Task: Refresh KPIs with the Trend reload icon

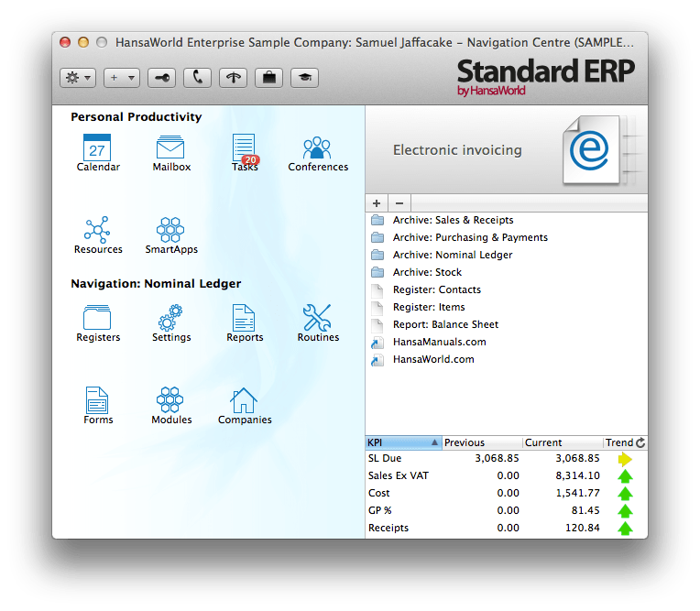Action: pyautogui.click(x=640, y=442)
